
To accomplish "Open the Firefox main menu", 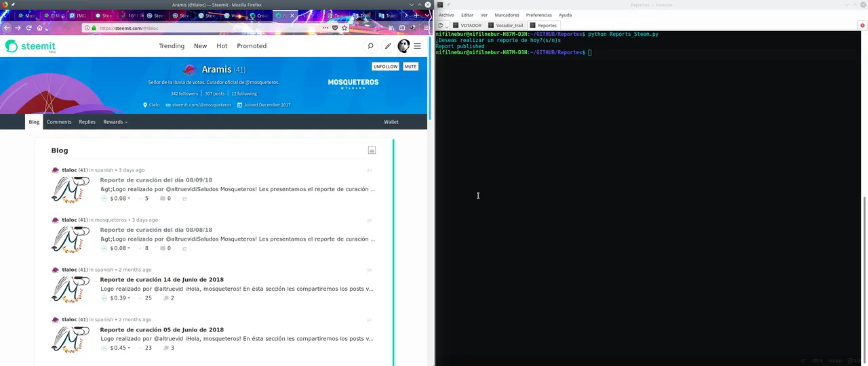I will click(x=425, y=28).
